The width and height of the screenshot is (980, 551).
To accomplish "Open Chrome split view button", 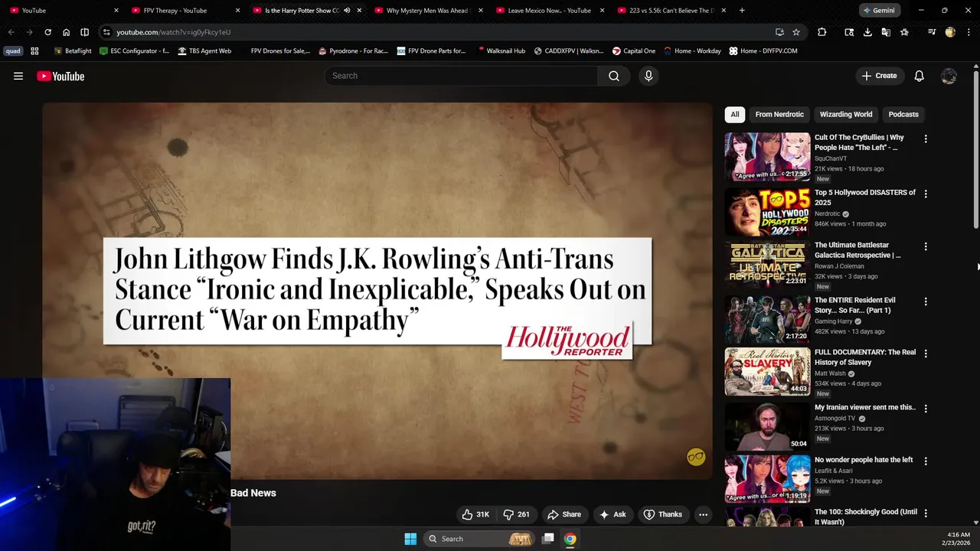I will click(x=84, y=32).
